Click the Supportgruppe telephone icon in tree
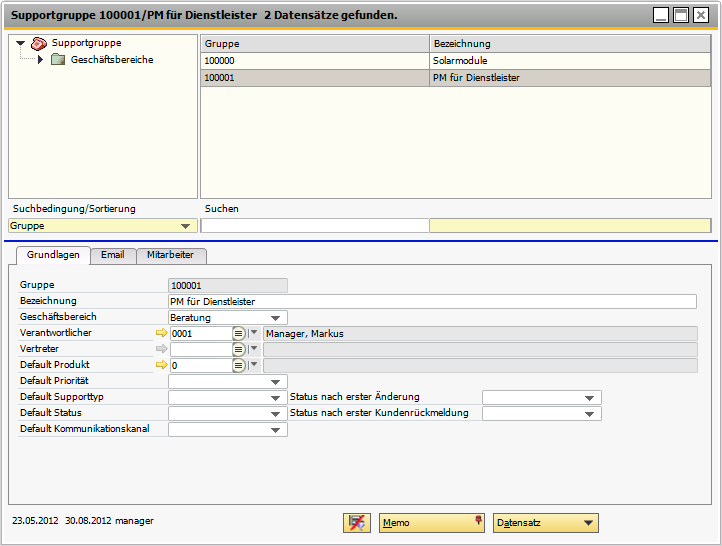The width and height of the screenshot is (722, 546). [x=39, y=43]
